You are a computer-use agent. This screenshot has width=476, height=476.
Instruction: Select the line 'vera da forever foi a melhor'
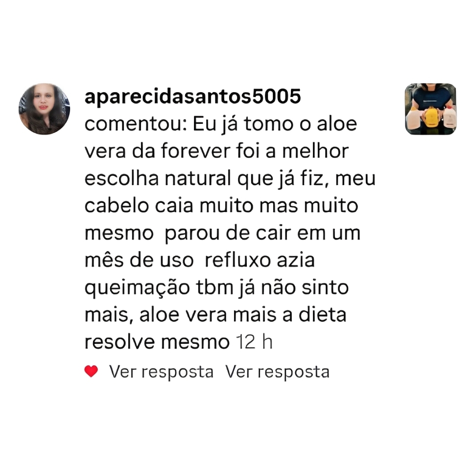(x=216, y=151)
